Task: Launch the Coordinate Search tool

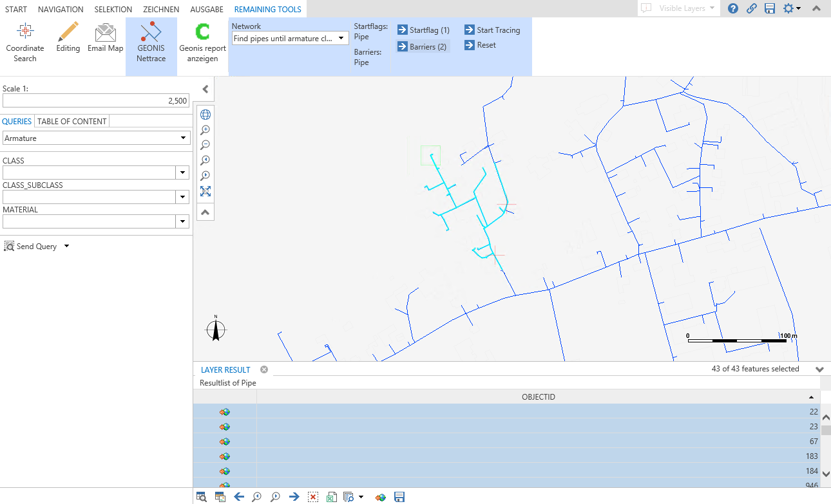Action: [x=24, y=41]
